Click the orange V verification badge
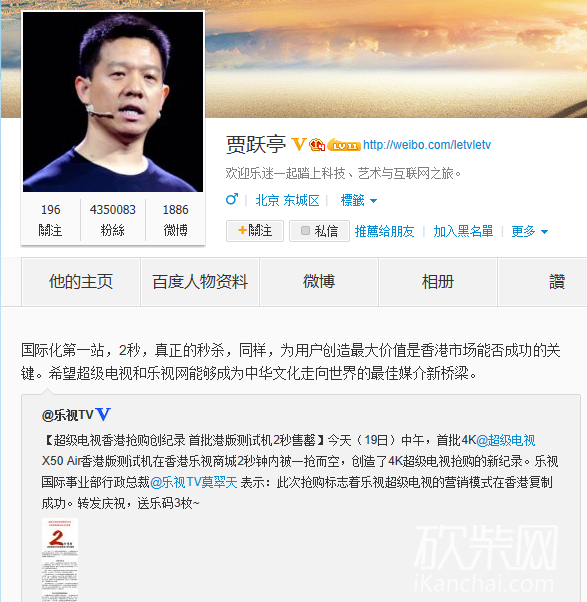Screen dimensions: 587x602 click(x=299, y=144)
